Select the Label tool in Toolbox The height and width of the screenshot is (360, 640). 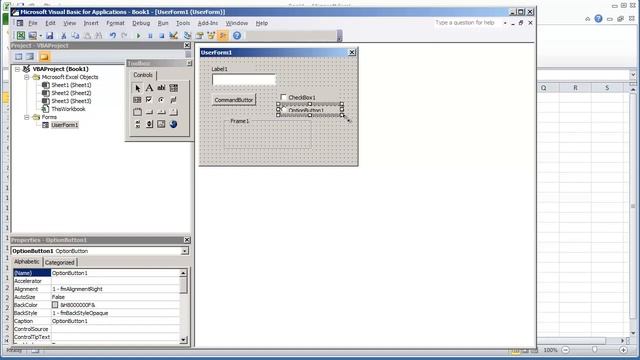click(x=149, y=88)
